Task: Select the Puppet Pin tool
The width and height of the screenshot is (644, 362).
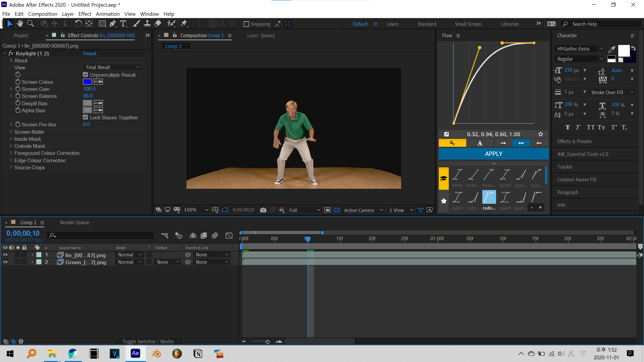Action: coord(184,23)
